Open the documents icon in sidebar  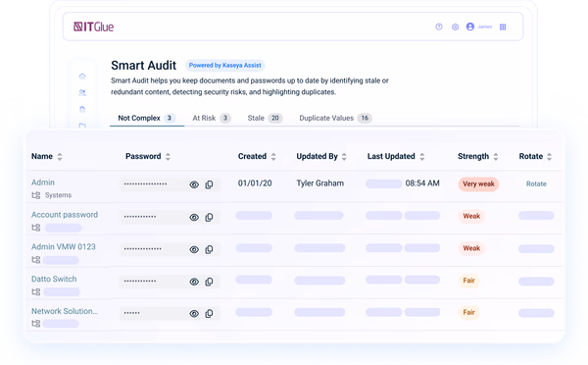coord(82,109)
